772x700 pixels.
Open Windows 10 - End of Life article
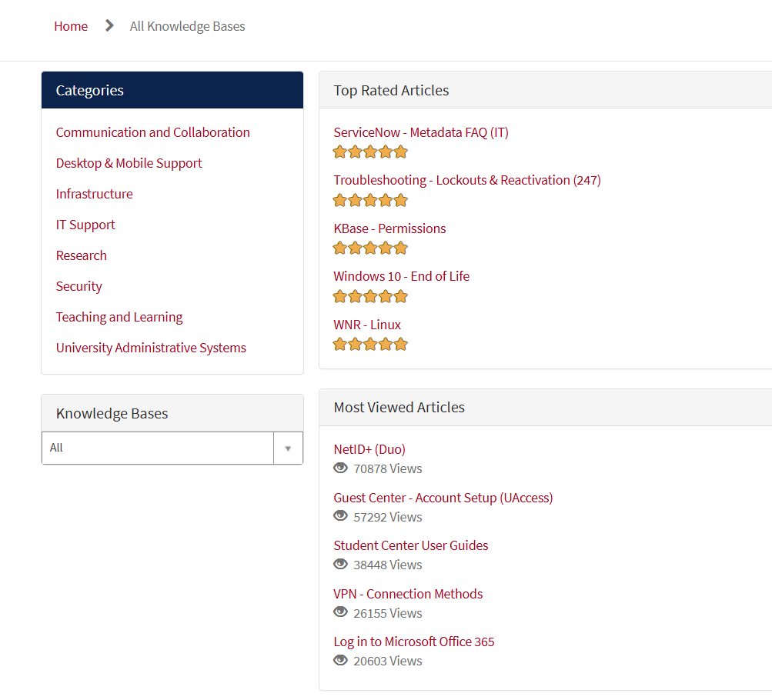[x=401, y=276]
